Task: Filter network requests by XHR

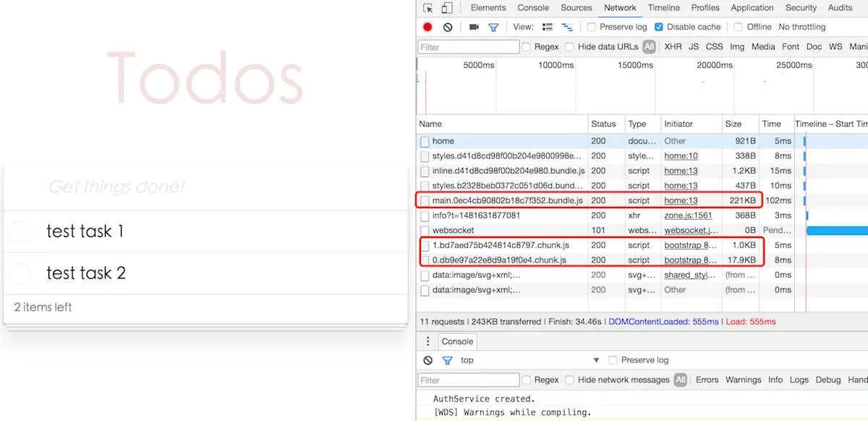Action: [x=673, y=46]
